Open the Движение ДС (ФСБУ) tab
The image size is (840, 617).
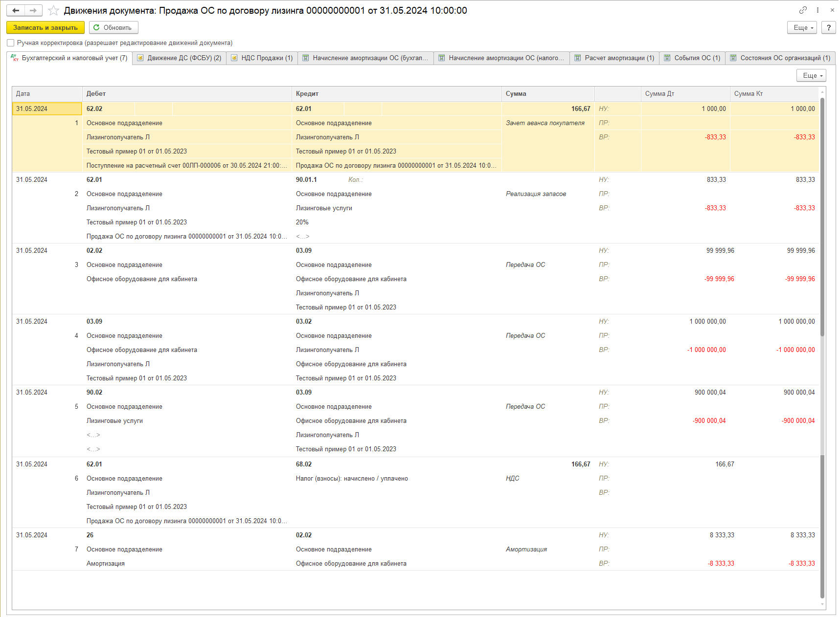click(180, 58)
